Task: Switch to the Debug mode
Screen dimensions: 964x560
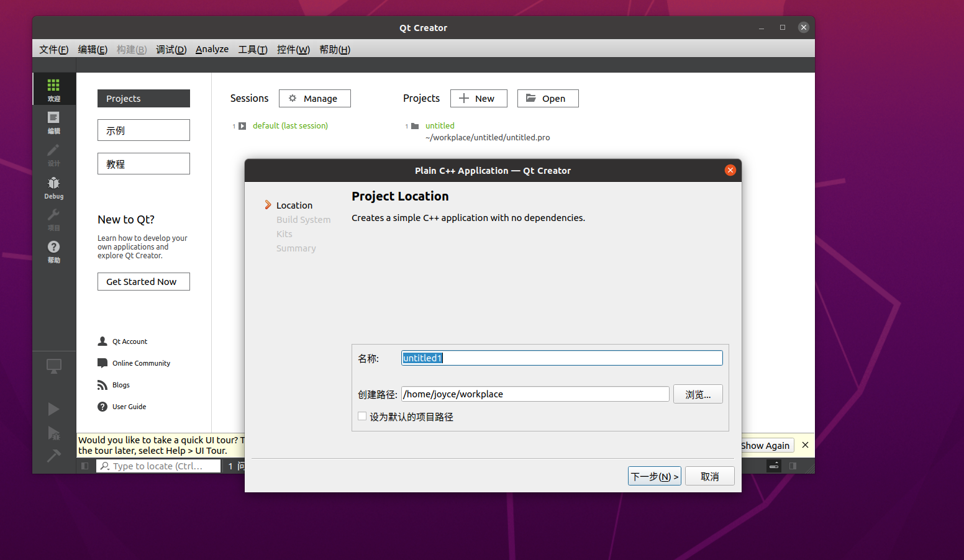Action: tap(54, 187)
